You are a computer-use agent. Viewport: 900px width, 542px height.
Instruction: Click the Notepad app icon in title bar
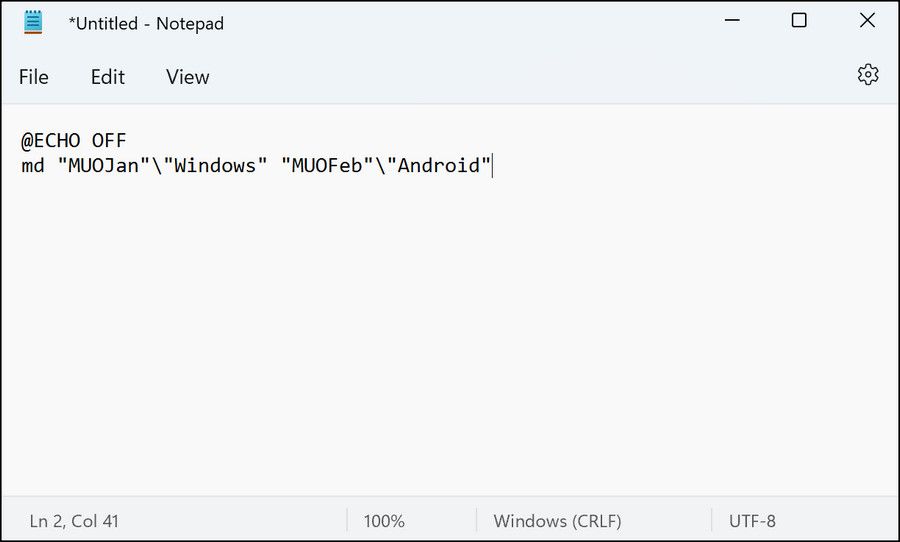pos(34,22)
